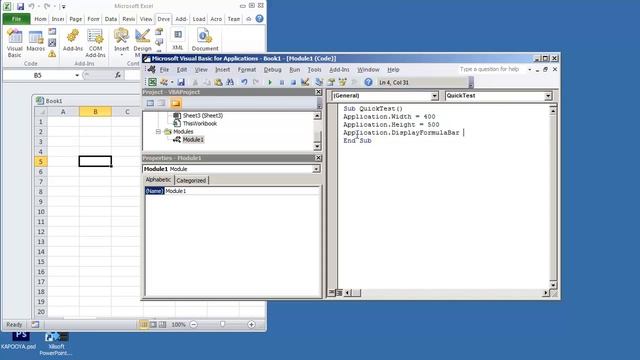Open the QuickTest procedure dropdown
640x360 pixels.
pyautogui.click(x=548, y=96)
